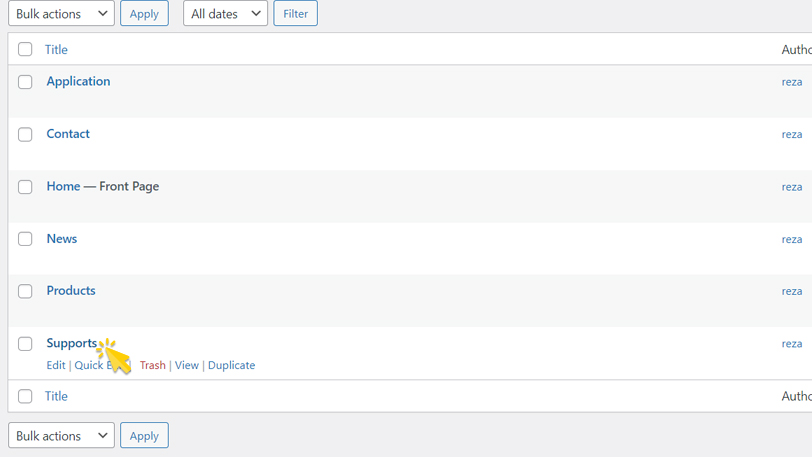Move the Supports page to Trash

(152, 365)
